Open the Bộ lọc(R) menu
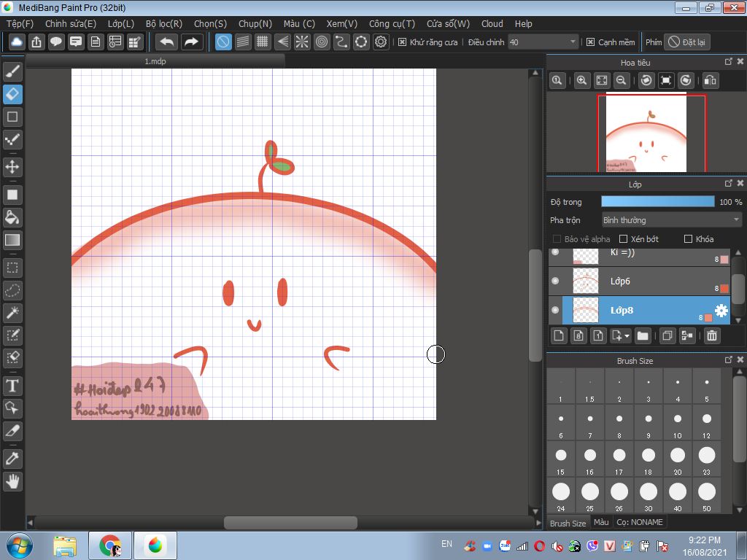This screenshot has height=560, width=747. point(163,23)
